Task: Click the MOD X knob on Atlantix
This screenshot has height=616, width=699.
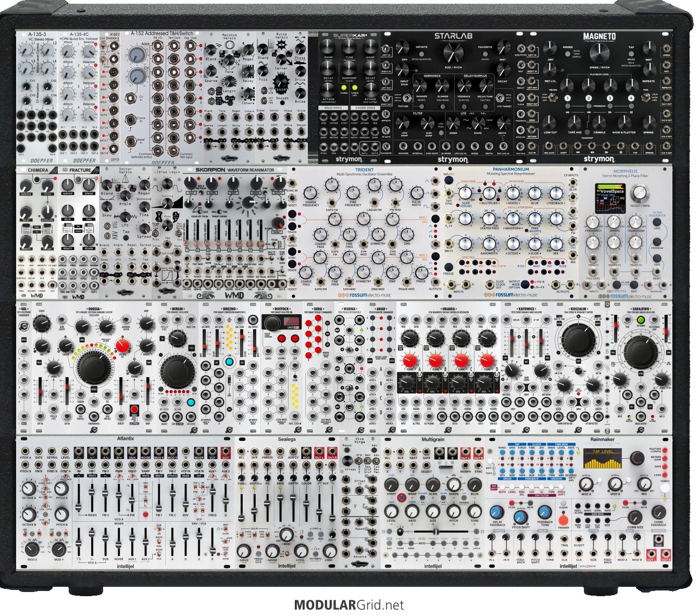Action: click(x=32, y=548)
